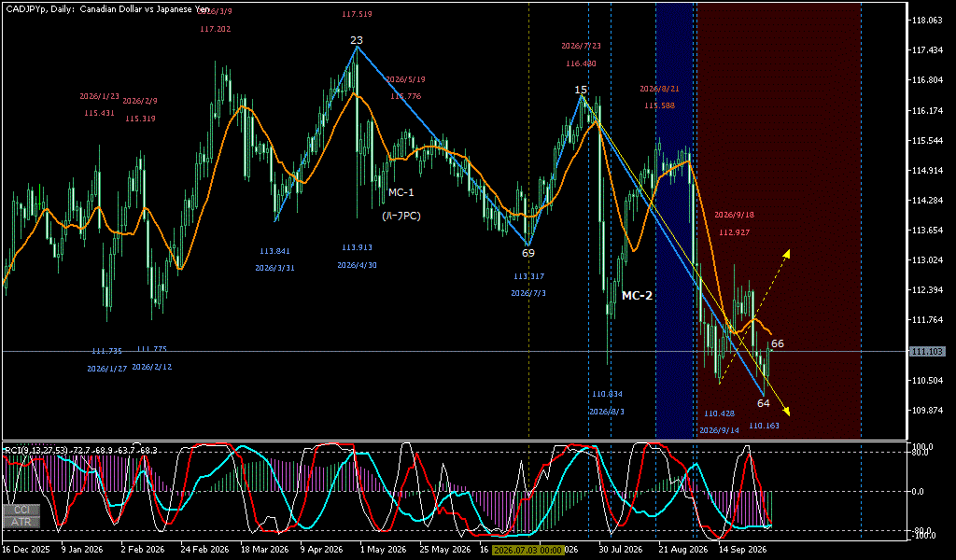Click the wave label 15 at peak
Image resolution: width=956 pixels, height=560 pixels.
pos(581,91)
